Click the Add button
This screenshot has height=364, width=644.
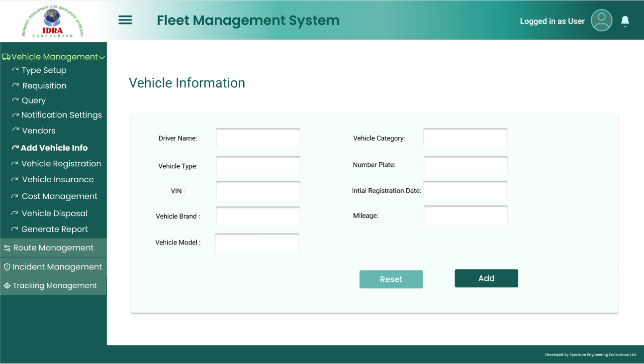click(x=486, y=278)
